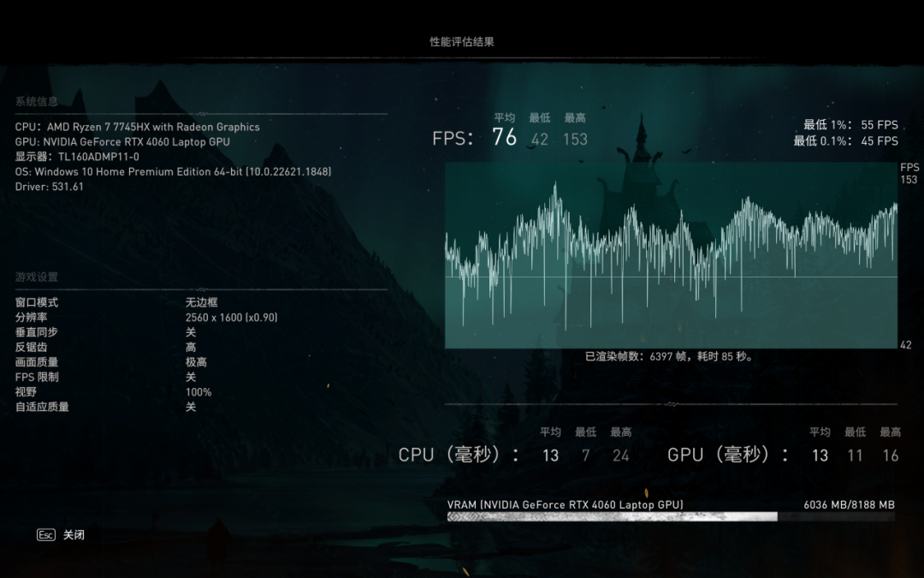Click the 2560 x 1600 (x0.90) value
This screenshot has width=924, height=578.
click(x=232, y=318)
